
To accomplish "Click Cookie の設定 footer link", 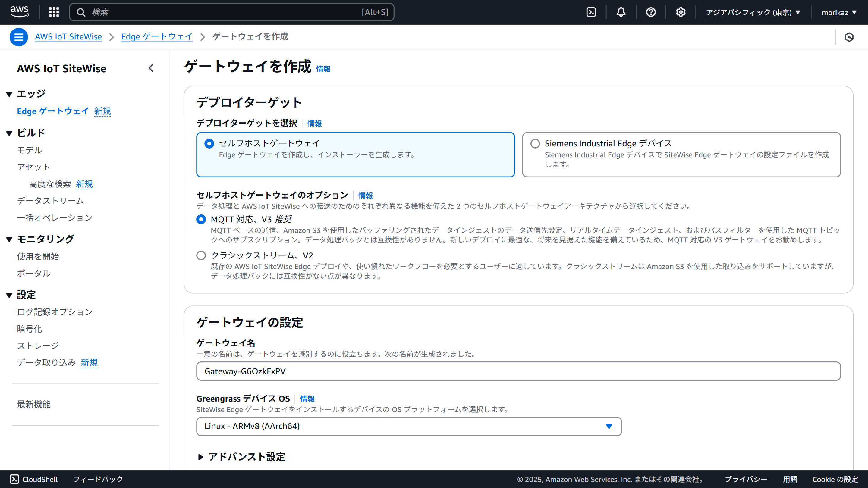I will point(835,479).
